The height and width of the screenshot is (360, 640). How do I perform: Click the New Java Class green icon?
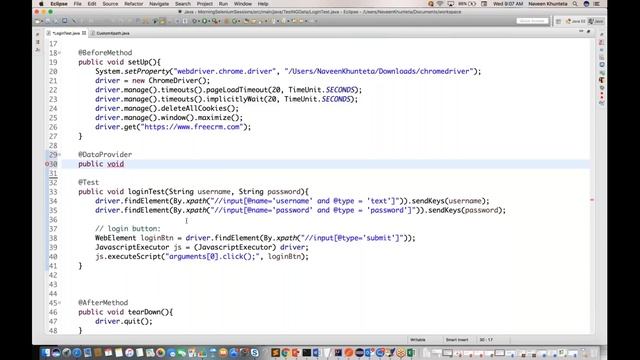tap(234, 21)
